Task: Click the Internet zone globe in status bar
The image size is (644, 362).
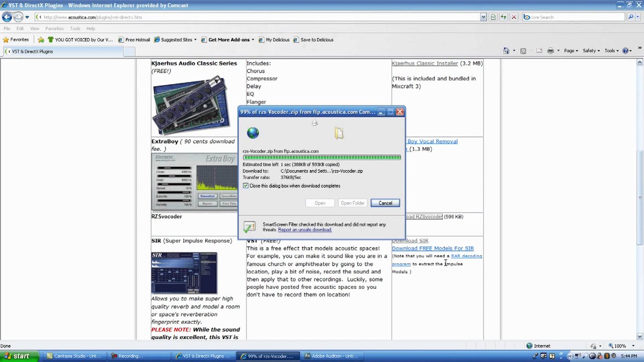Action: coord(529,346)
